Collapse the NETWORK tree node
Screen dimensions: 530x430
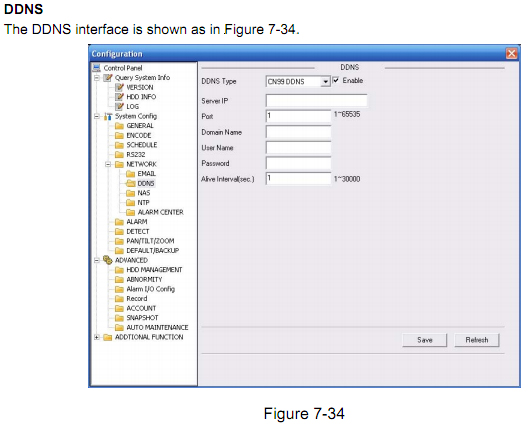pyautogui.click(x=108, y=164)
